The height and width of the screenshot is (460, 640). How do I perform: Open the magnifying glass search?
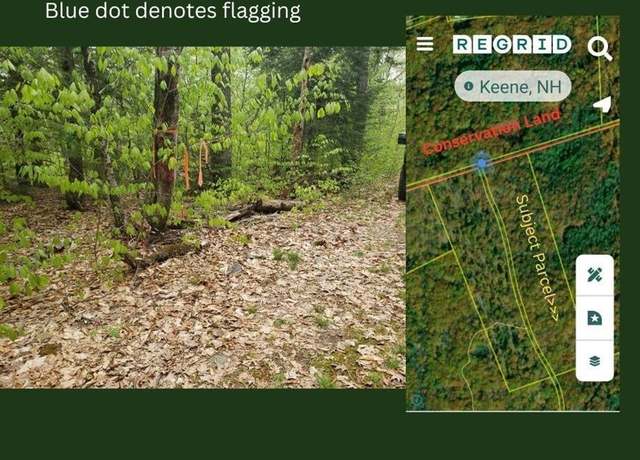[600, 49]
